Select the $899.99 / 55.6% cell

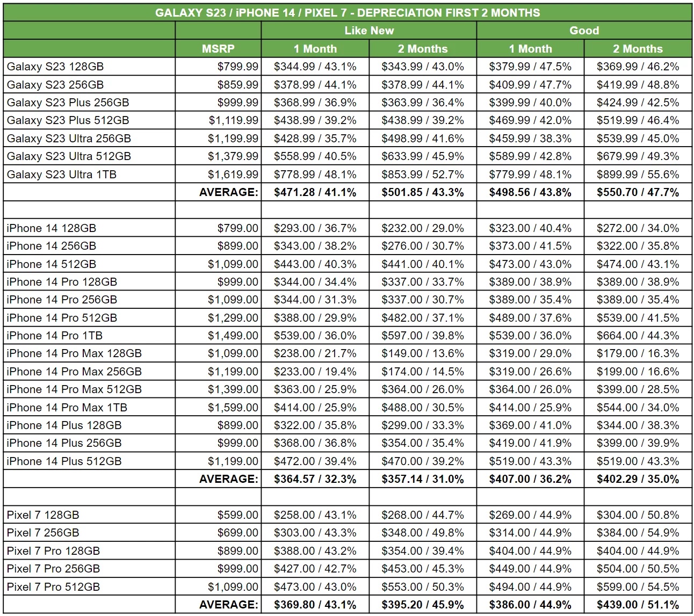(638, 175)
